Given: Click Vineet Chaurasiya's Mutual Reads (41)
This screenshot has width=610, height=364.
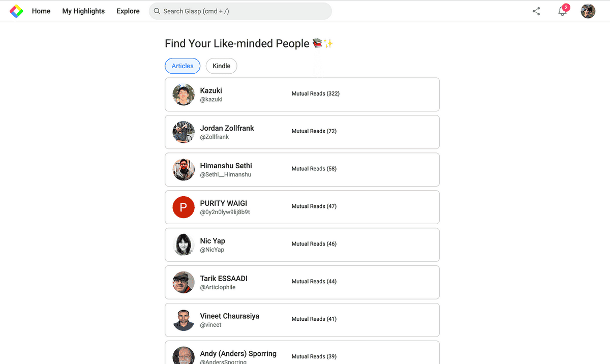Looking at the screenshot, I should pyautogui.click(x=314, y=319).
